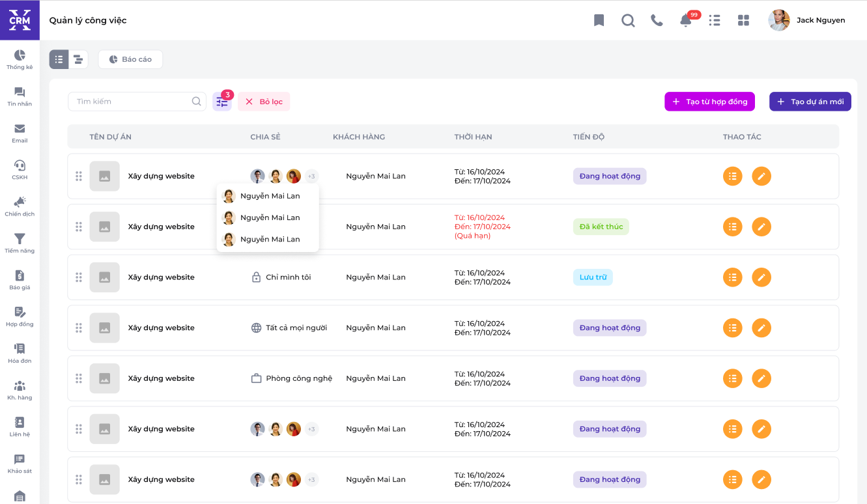Open the notifications bell icon
Viewport: 867px width, 504px height.
click(685, 20)
